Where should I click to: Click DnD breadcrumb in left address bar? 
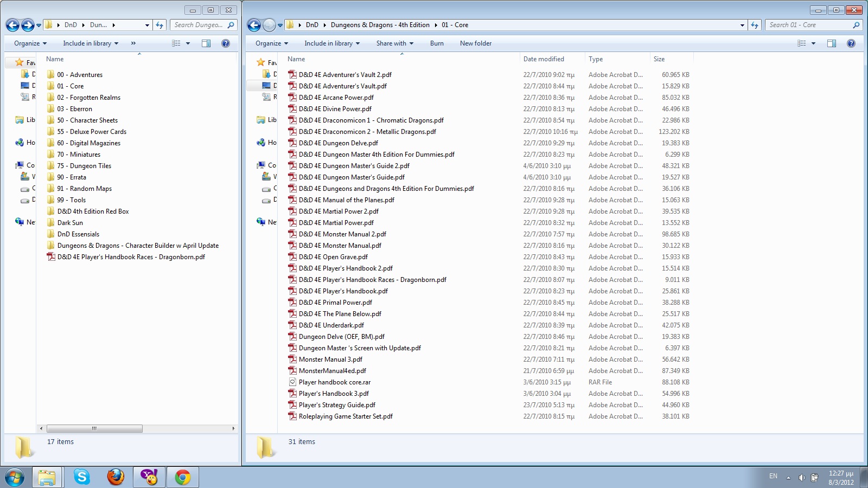point(71,25)
